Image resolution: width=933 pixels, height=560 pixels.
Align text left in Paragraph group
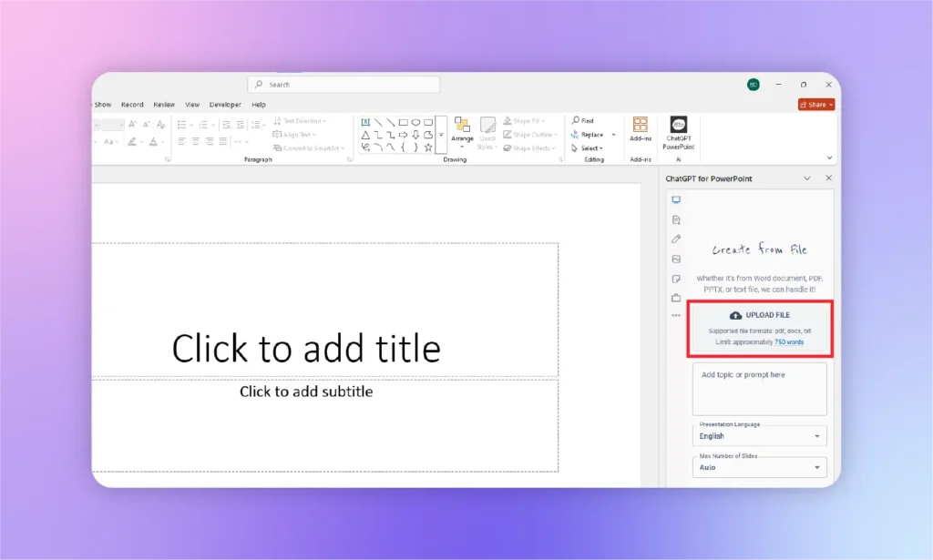tap(181, 141)
